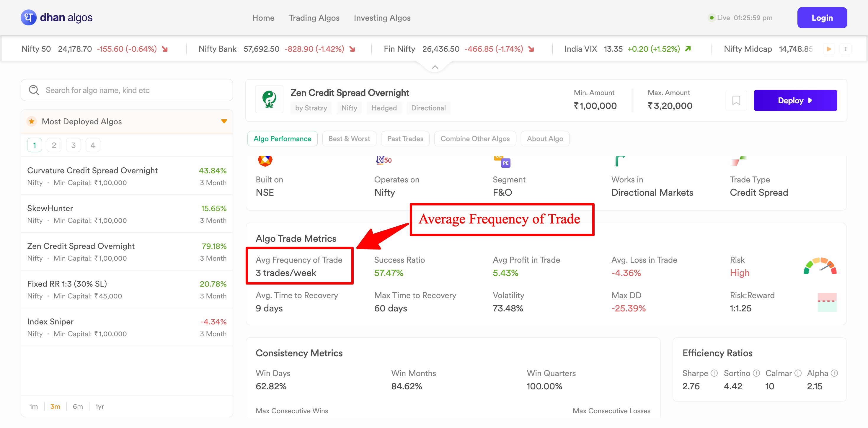
Task: Click the Nifty Bank down-arrow indicator
Action: pos(352,49)
